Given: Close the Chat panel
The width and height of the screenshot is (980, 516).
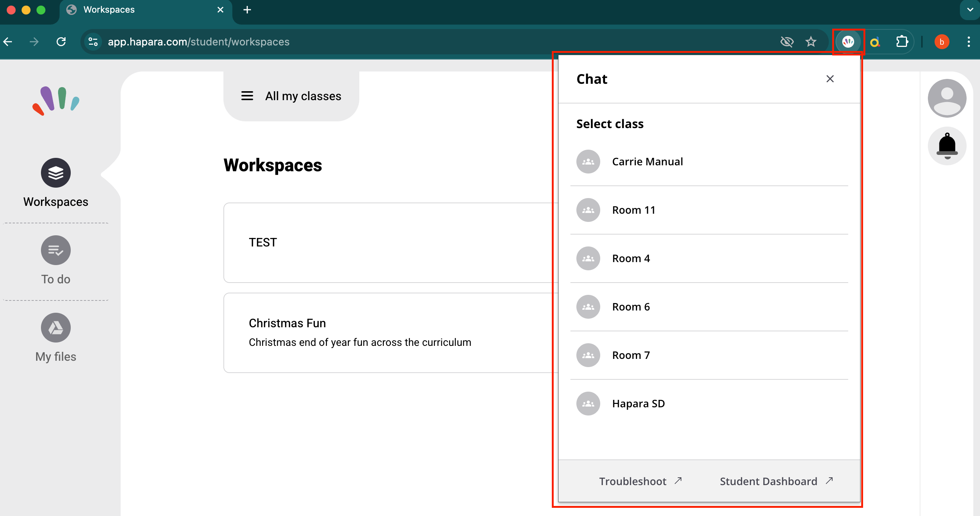Looking at the screenshot, I should (830, 79).
